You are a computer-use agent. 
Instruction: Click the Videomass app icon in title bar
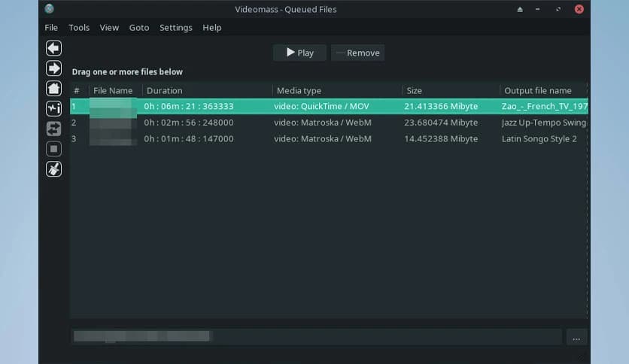(49, 9)
